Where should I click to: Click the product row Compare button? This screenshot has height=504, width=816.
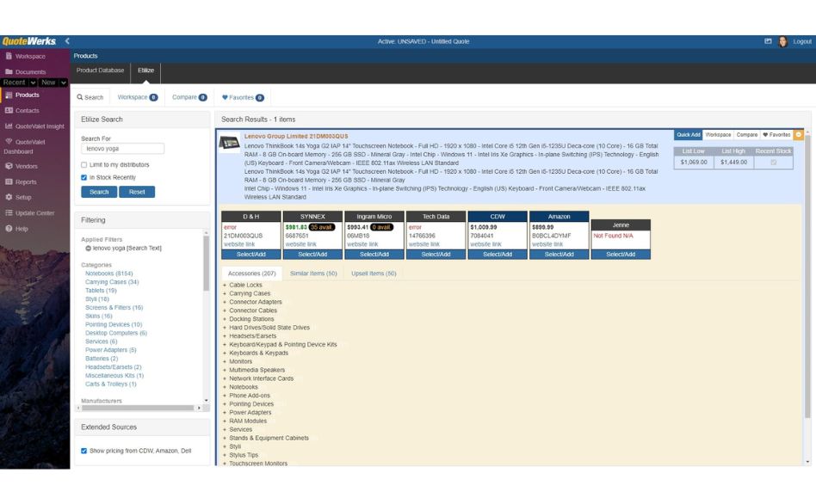coord(747,135)
